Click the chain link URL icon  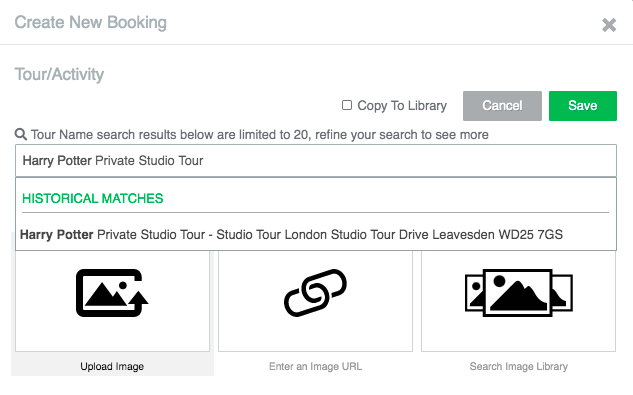pos(315,293)
